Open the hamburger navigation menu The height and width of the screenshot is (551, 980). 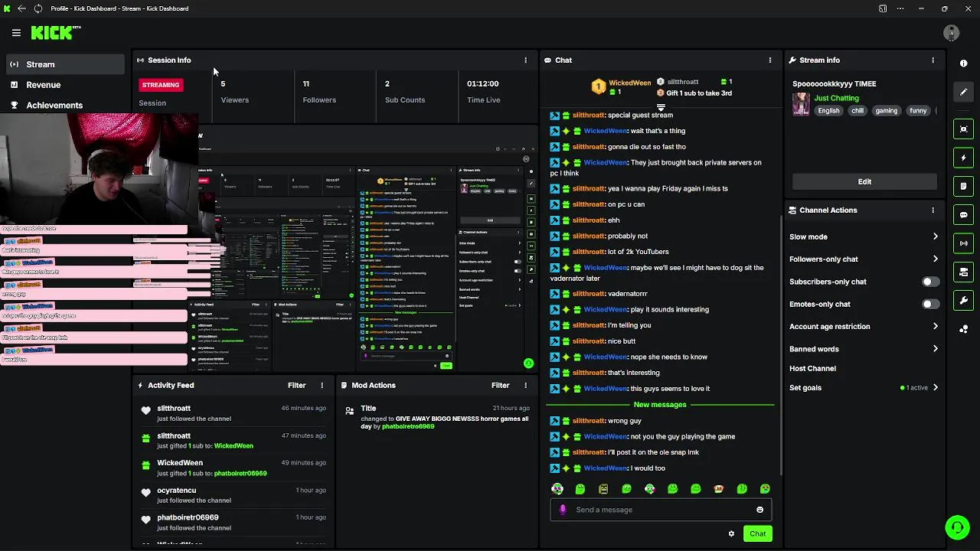tap(16, 33)
